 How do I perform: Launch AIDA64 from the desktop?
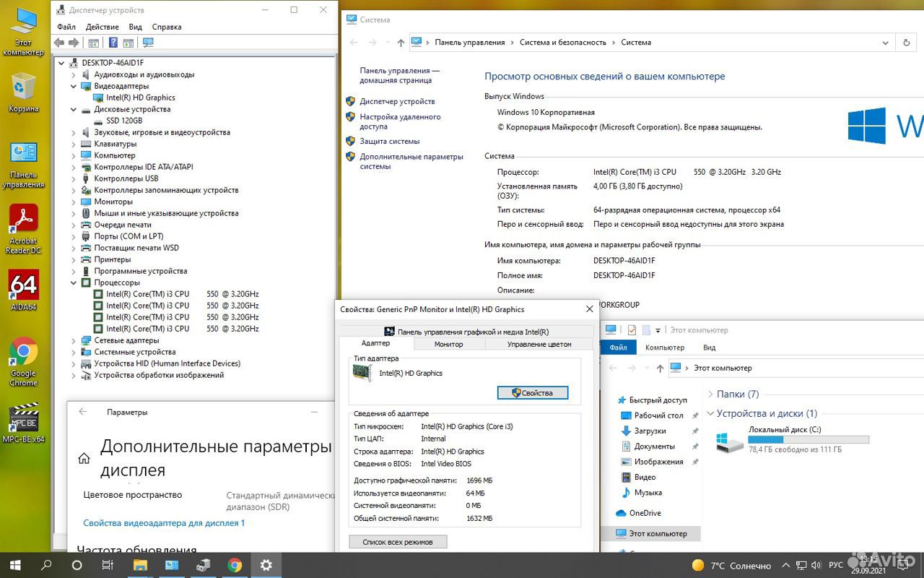point(24,290)
